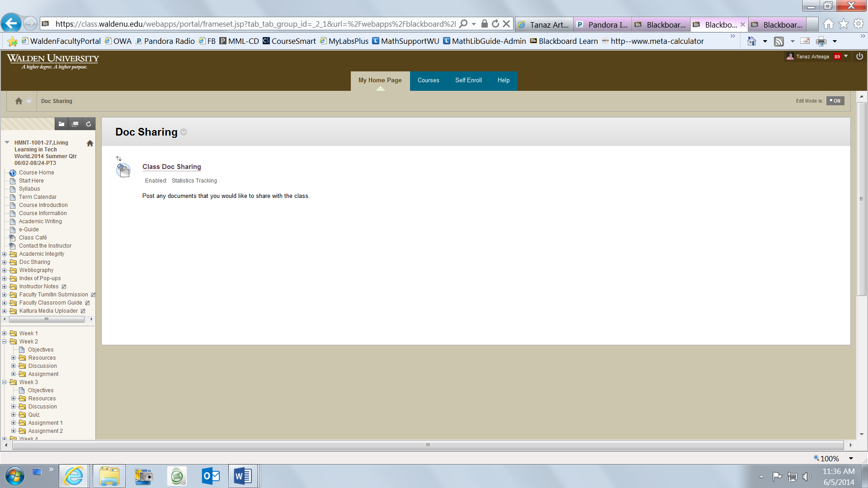Expand the Week 1 folder in tree

5,333
